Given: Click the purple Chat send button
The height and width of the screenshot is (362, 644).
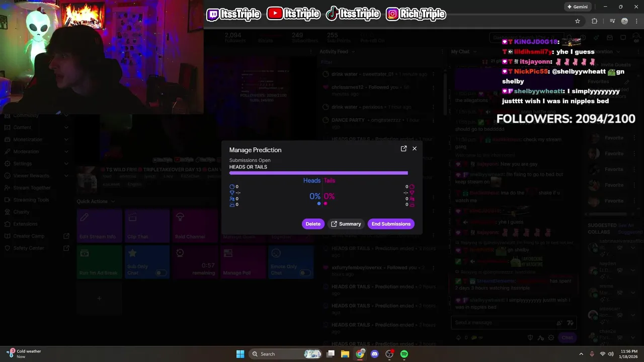Looking at the screenshot, I should [x=567, y=337].
